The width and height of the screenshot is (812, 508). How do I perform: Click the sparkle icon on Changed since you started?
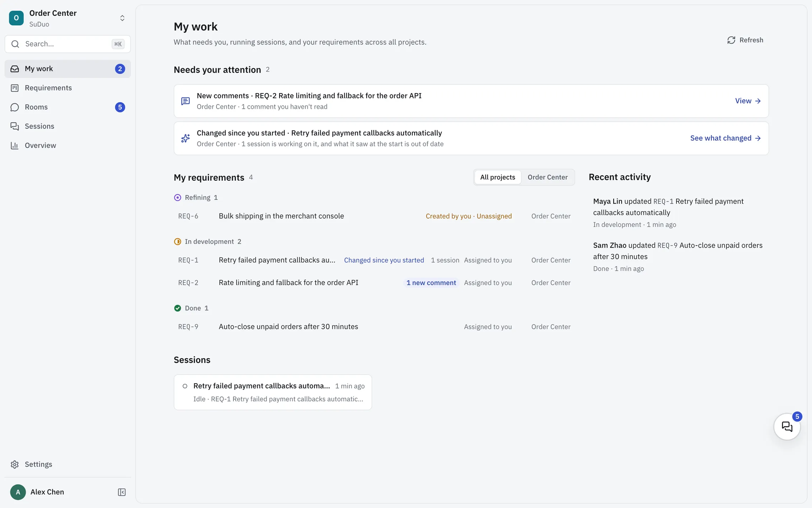(x=185, y=138)
